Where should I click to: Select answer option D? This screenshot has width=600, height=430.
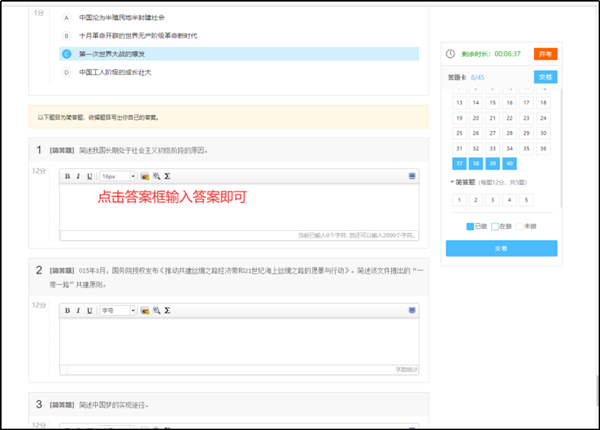click(x=67, y=72)
